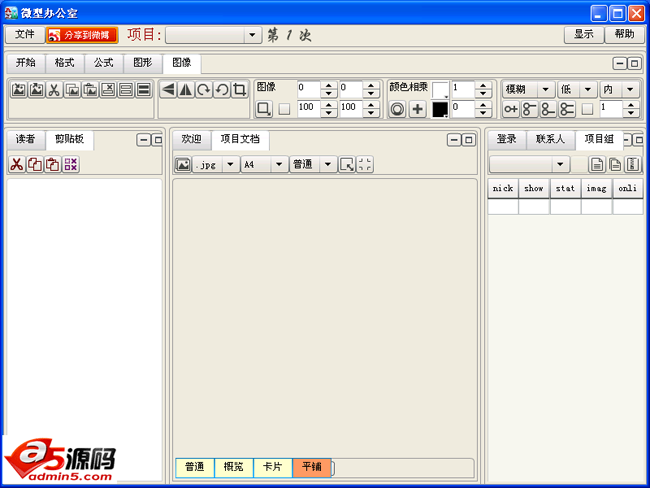This screenshot has height=488, width=650.
Task: Click the insert image icon in image toolbar
Action: click(19, 90)
